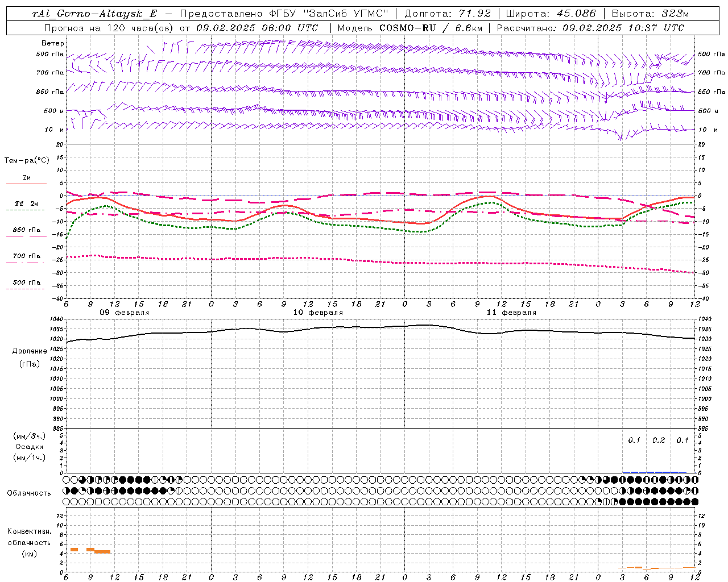Click the forecast start 09.02.2025 06:00 UTC

tap(257, 28)
